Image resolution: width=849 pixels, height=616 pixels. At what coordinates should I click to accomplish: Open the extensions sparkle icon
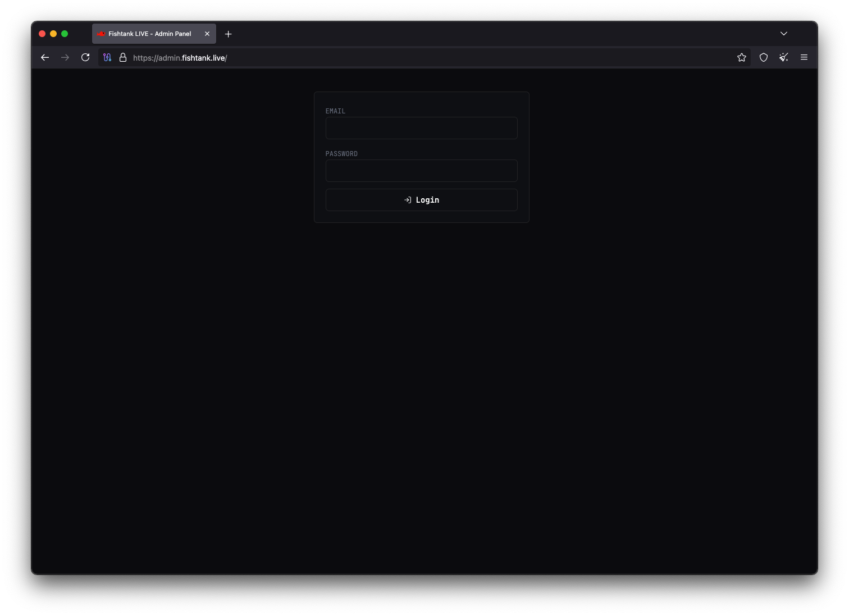pyautogui.click(x=784, y=57)
